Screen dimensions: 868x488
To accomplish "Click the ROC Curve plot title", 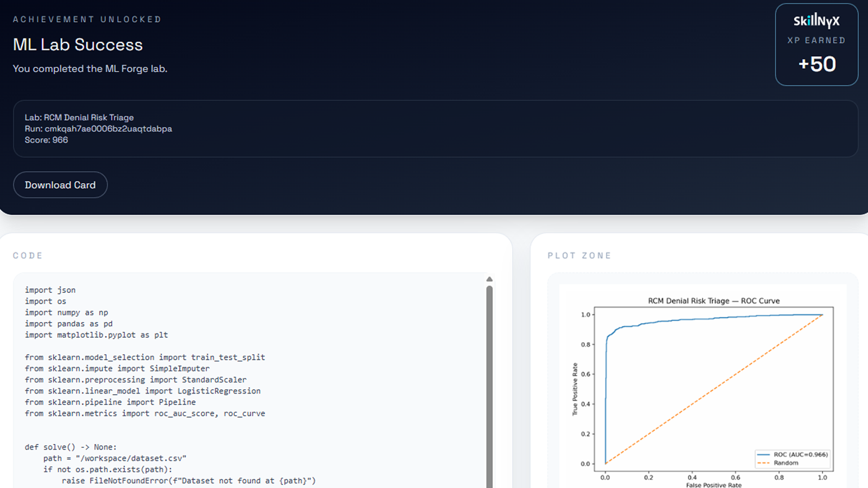I will [x=713, y=300].
